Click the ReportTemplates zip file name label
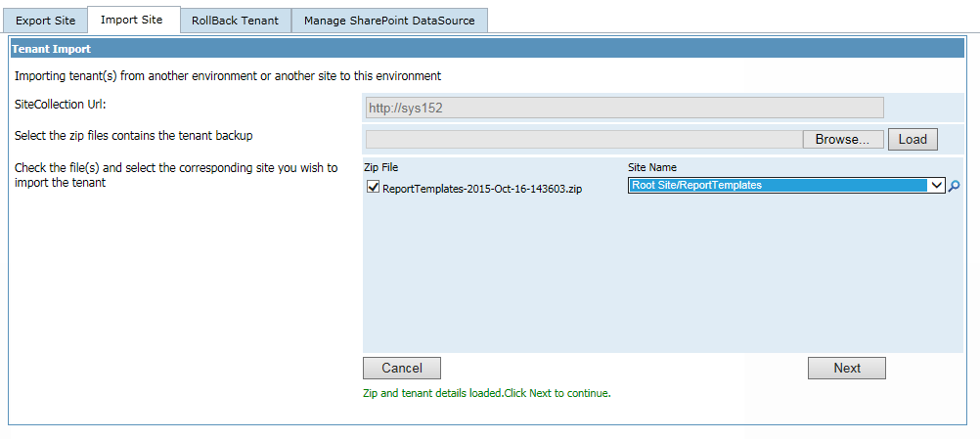 (481, 189)
